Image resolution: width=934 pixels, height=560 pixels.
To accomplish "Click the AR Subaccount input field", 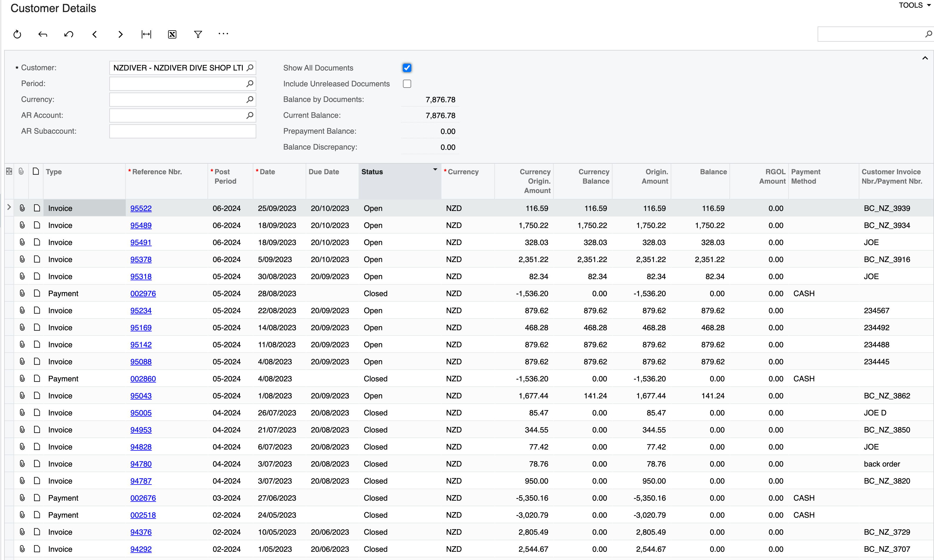I will pos(182,131).
